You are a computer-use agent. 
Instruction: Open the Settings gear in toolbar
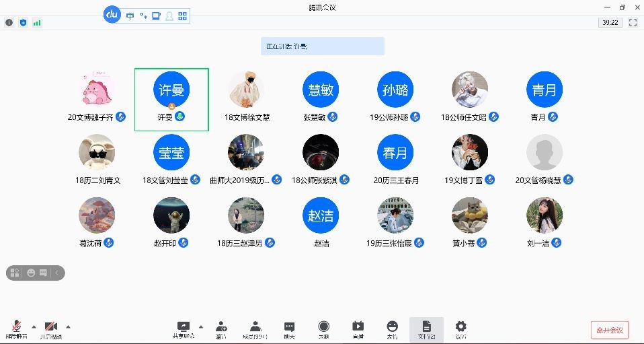coord(460,329)
